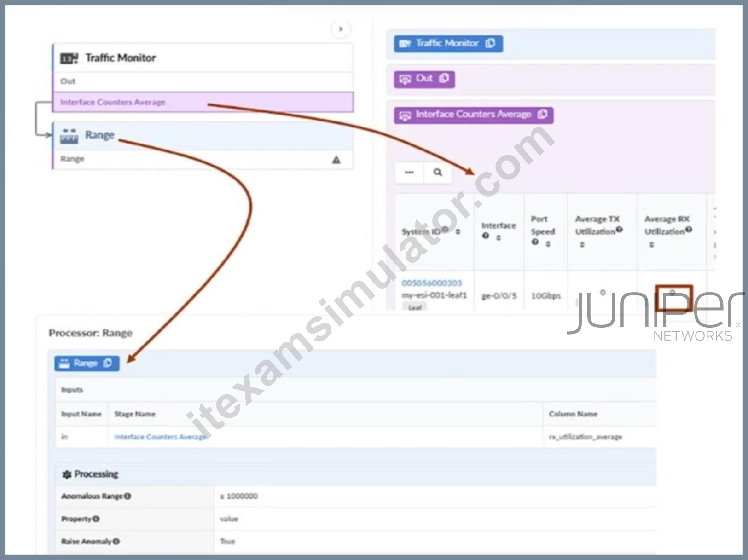Click the blue Traffic Monitor badge
Viewport: 748px width, 560px height.
point(448,43)
